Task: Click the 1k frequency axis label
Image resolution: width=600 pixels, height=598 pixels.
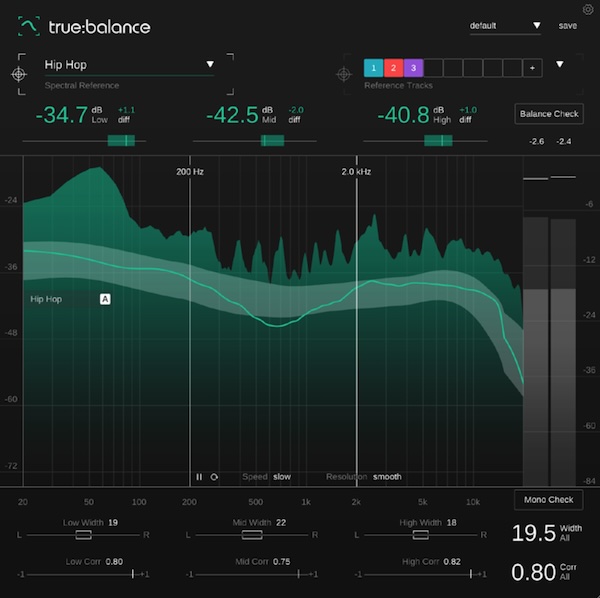Action: click(306, 502)
